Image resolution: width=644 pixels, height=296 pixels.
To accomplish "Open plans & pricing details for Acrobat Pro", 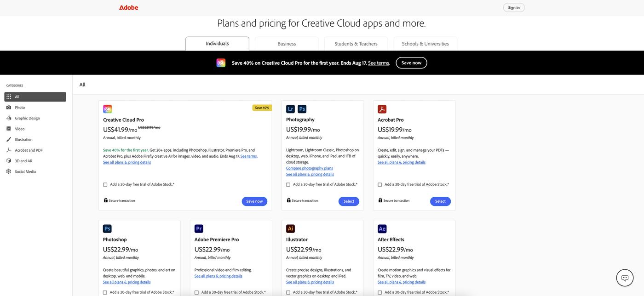I will point(402,162).
